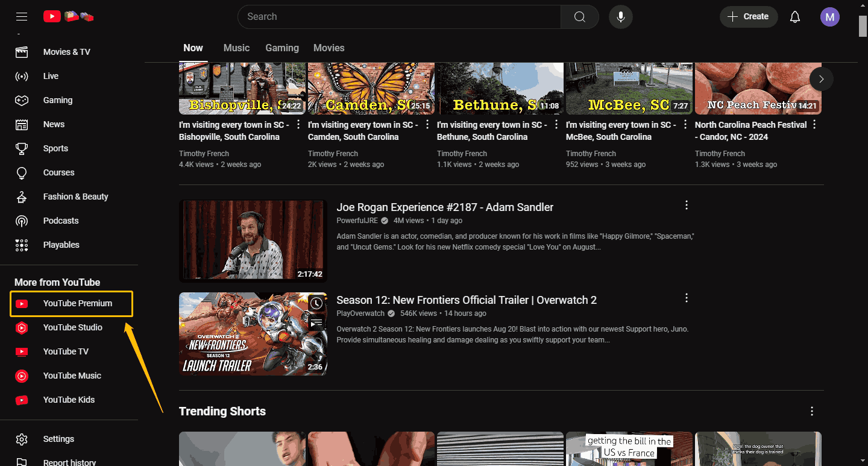Start voice search with microphone

pyautogui.click(x=621, y=17)
